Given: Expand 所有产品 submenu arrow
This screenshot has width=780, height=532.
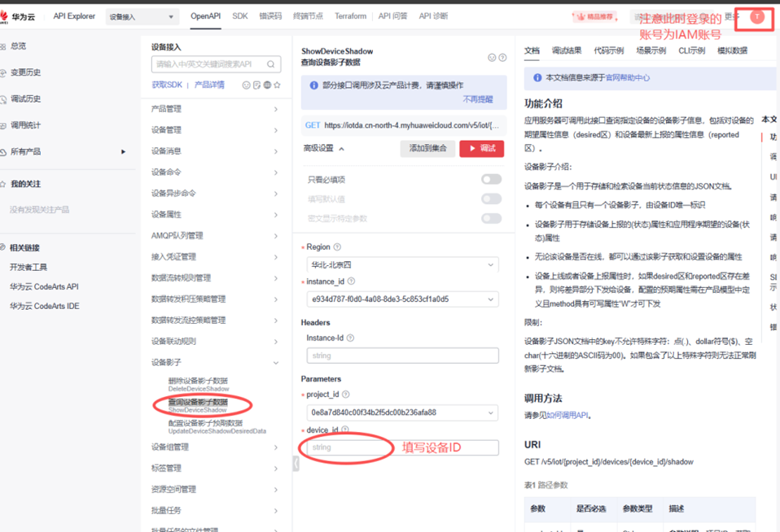Looking at the screenshot, I should (x=124, y=151).
